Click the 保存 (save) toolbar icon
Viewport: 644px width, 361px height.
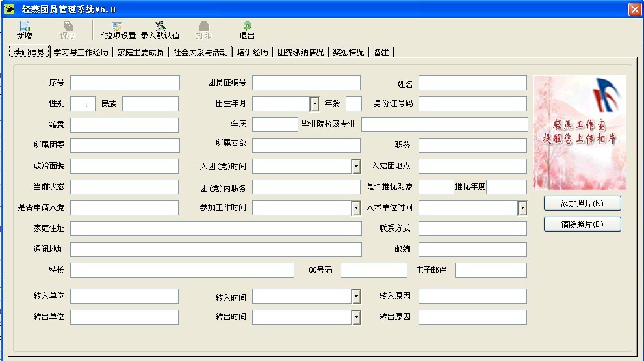pos(68,27)
